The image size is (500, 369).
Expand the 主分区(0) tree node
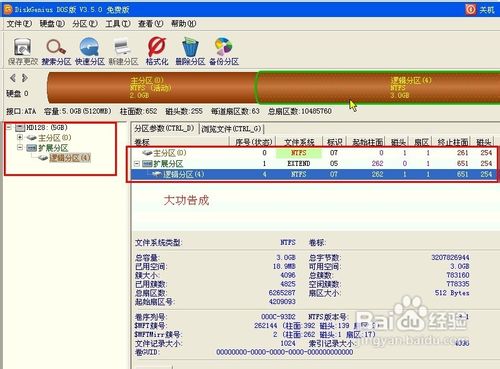click(20, 137)
